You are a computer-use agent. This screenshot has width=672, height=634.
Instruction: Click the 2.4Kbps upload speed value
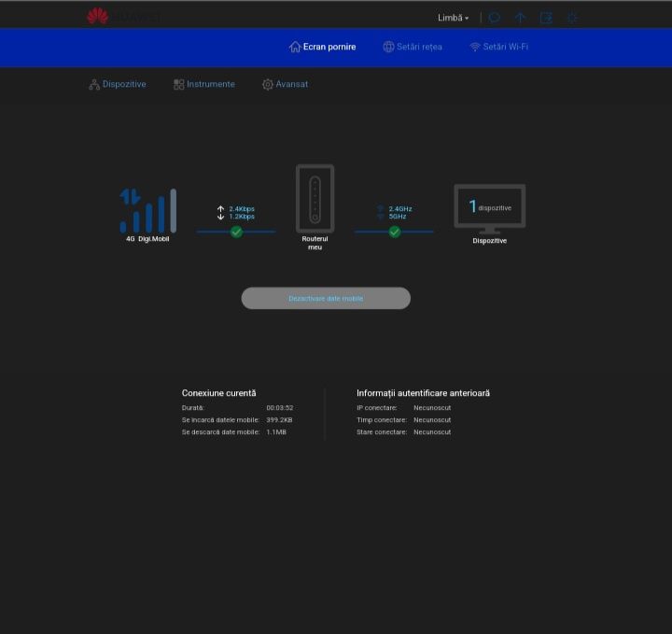242,209
